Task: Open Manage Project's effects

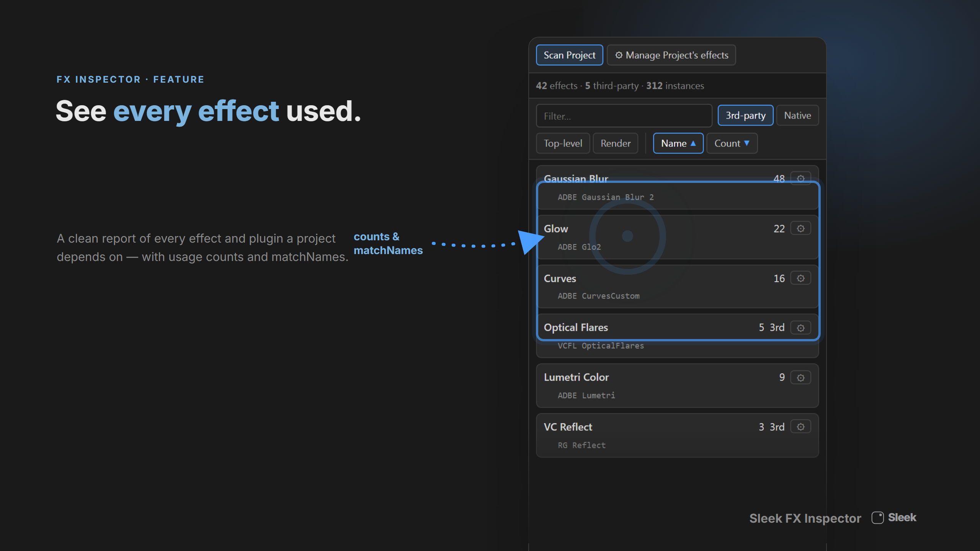Action: point(671,55)
